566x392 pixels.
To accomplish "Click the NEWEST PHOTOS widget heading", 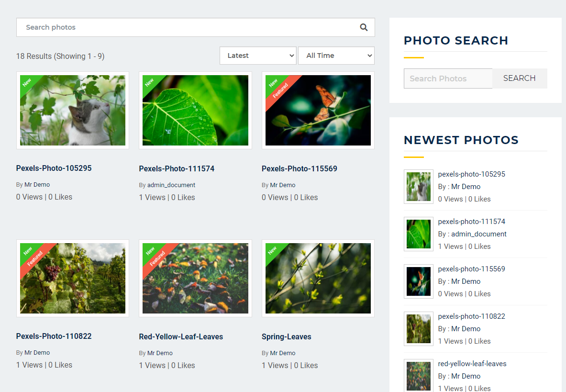I will click(461, 140).
